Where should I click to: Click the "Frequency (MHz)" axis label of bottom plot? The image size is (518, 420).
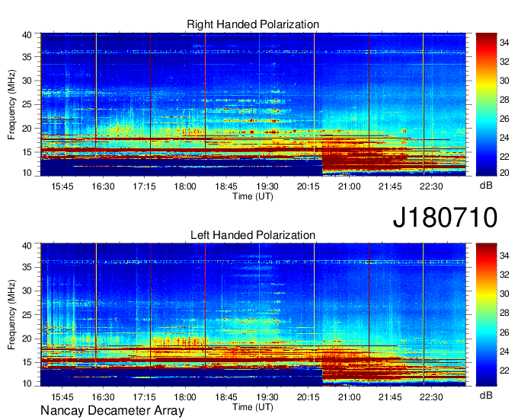coord(11,315)
